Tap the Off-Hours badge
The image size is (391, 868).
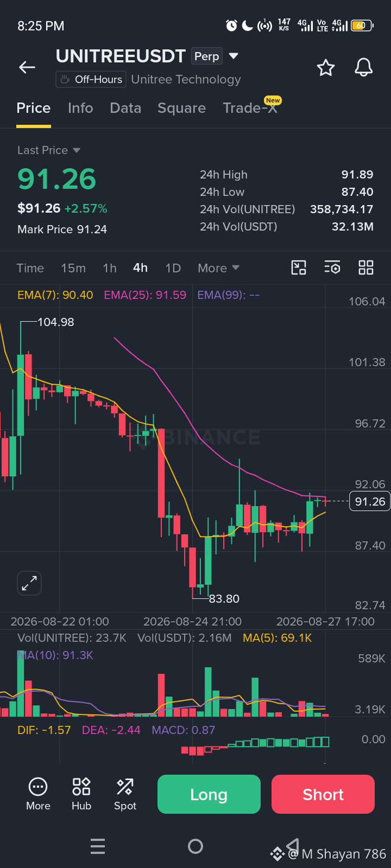91,79
